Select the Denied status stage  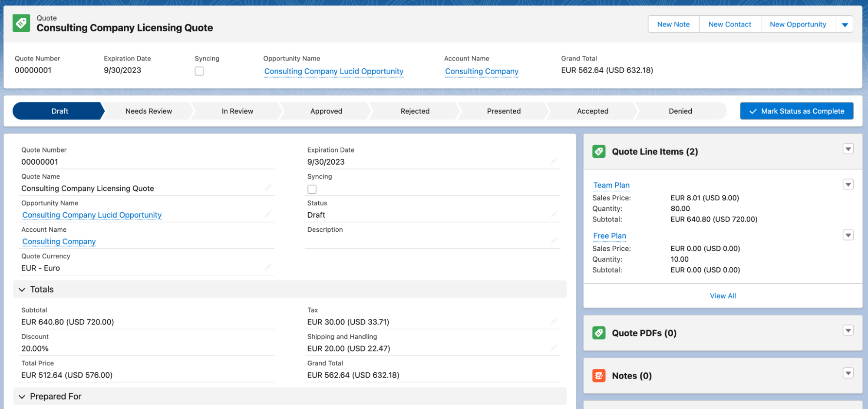coord(680,111)
